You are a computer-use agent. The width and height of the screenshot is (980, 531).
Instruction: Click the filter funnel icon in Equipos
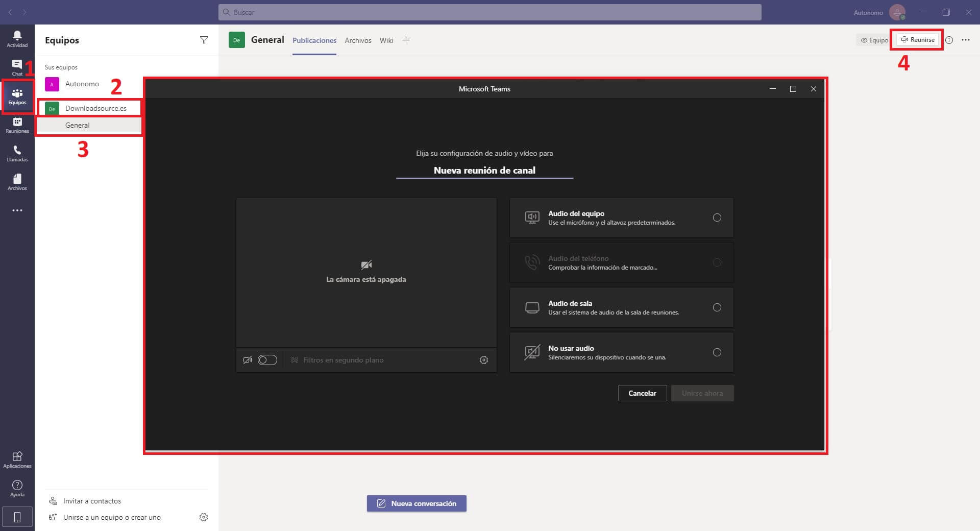click(x=204, y=40)
